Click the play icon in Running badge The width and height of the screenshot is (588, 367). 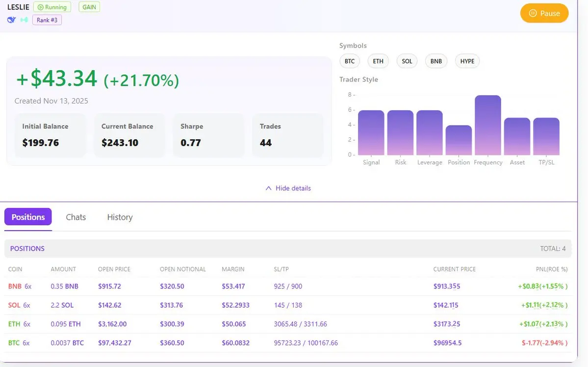click(41, 7)
